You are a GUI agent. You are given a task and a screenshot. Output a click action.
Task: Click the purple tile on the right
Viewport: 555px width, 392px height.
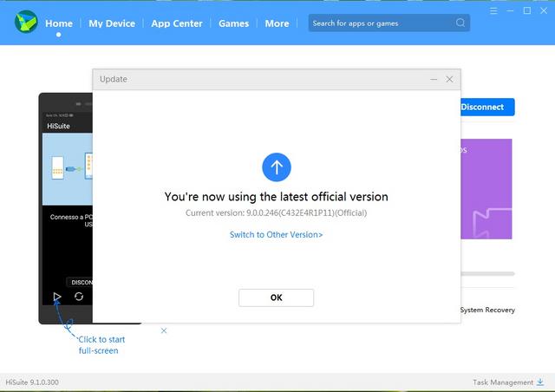click(486, 189)
